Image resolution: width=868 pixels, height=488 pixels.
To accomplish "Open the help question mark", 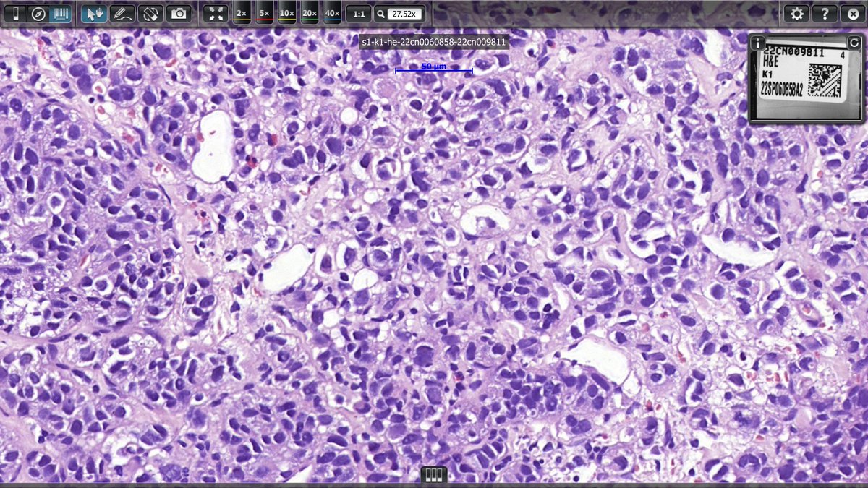I will 825,14.
